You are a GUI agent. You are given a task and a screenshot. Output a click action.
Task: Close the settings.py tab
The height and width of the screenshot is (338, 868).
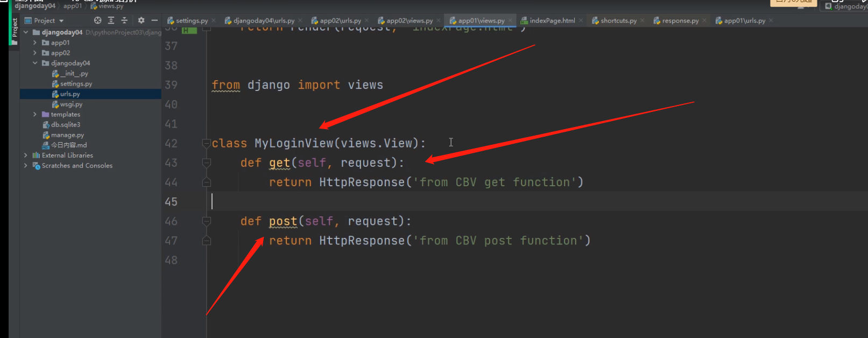[214, 20]
